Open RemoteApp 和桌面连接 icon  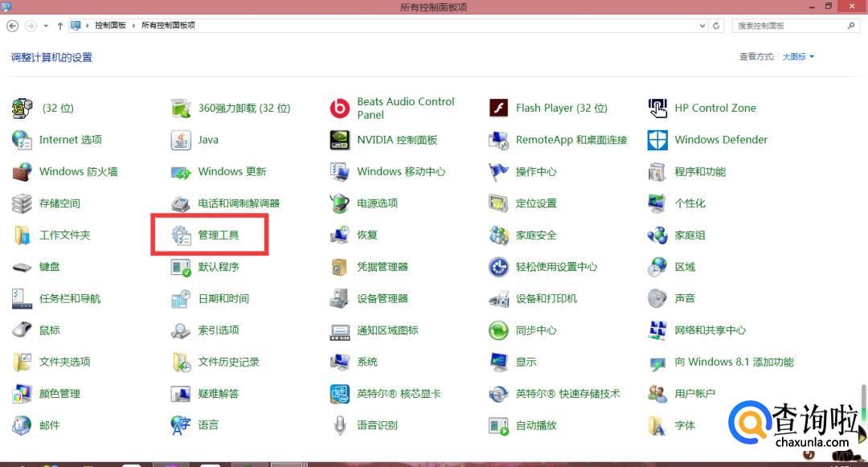[498, 140]
